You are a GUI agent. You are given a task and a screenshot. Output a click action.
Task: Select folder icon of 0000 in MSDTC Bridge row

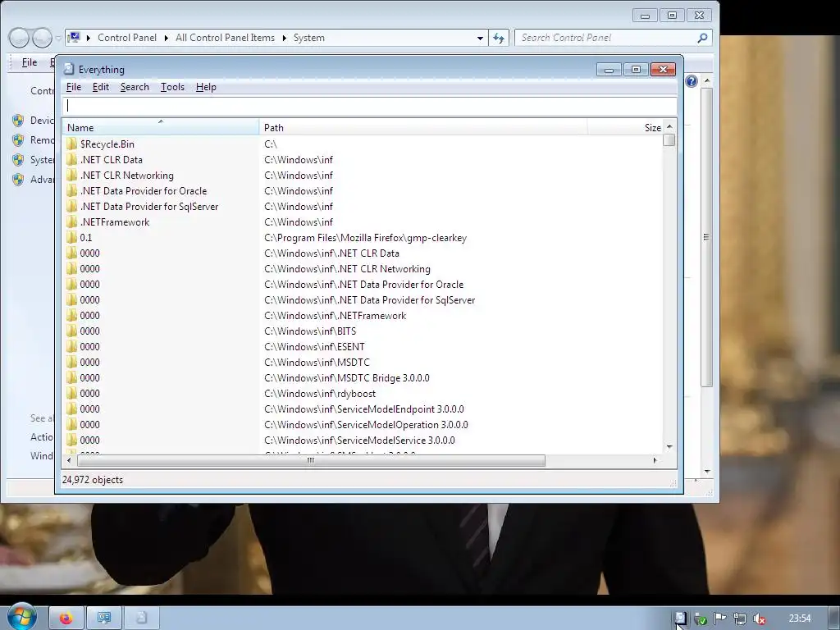point(72,377)
